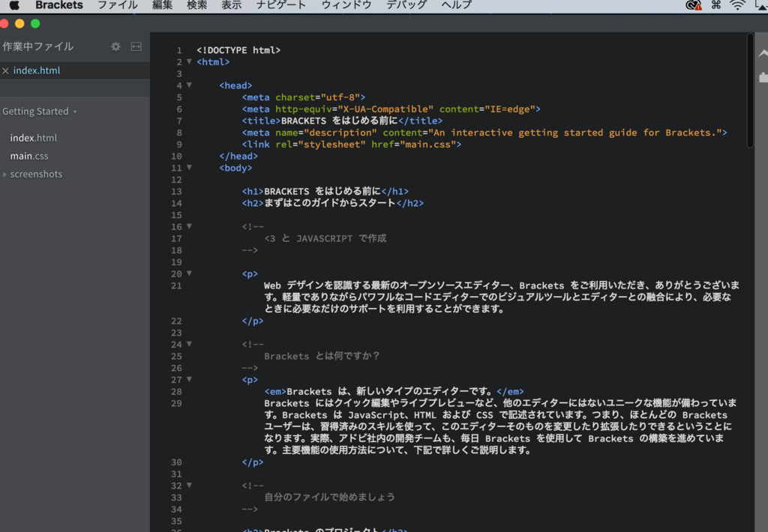
Task: Open the working files gear settings
Action: [x=115, y=47]
